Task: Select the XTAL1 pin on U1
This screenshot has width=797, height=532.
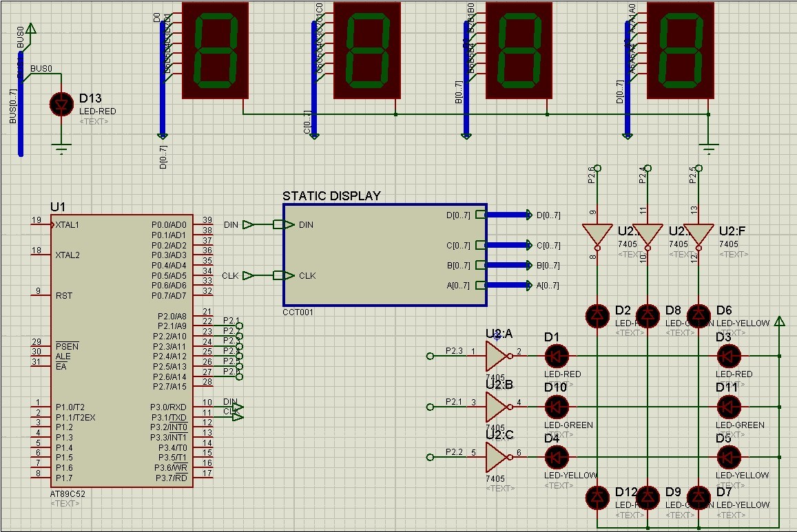Action: 67,225
